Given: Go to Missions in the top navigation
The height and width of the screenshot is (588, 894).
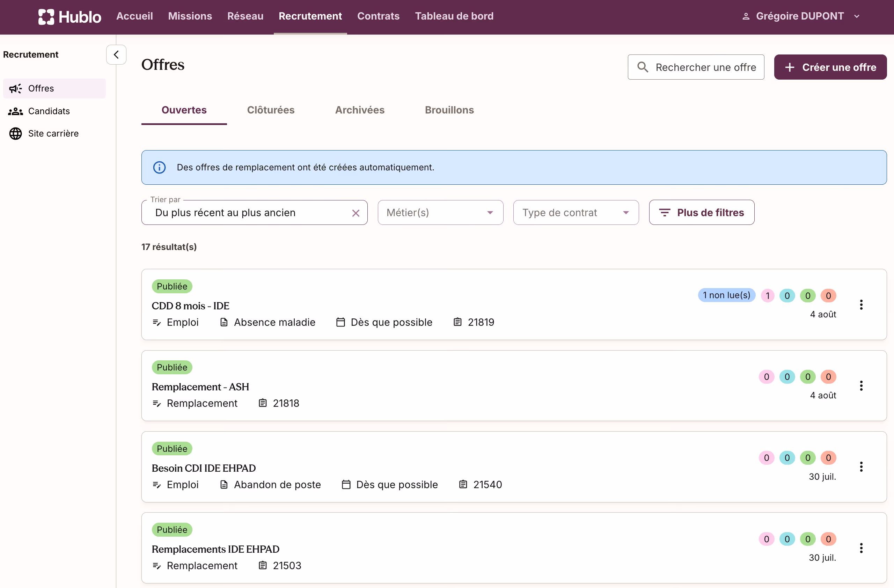Looking at the screenshot, I should click(190, 16).
